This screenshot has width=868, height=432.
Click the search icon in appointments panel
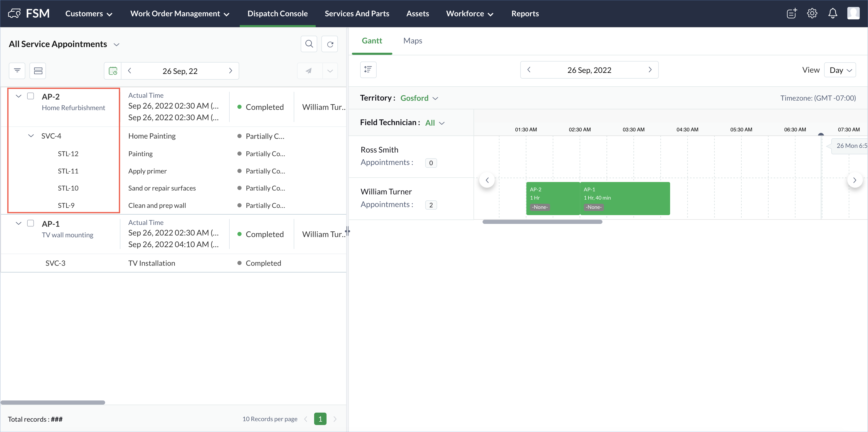click(309, 44)
